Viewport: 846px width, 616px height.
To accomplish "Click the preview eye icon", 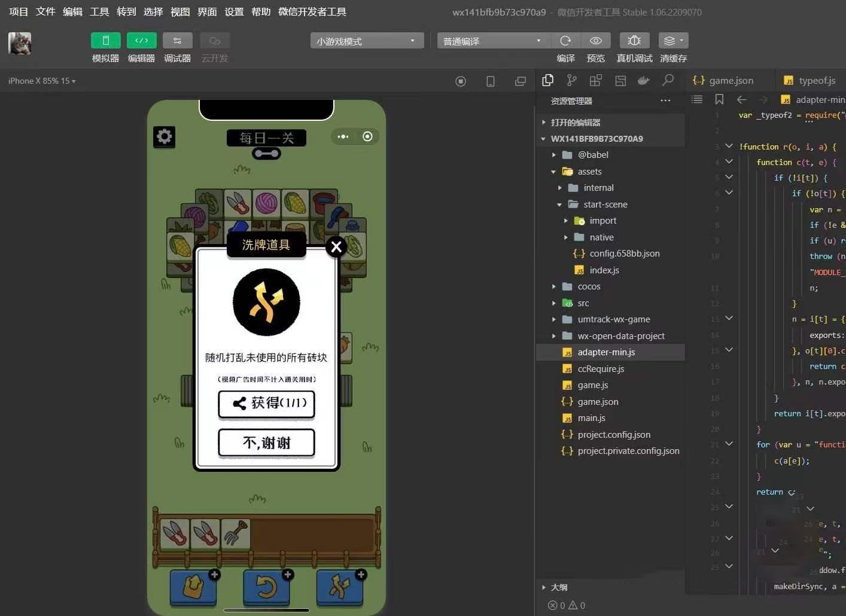I will (596, 41).
